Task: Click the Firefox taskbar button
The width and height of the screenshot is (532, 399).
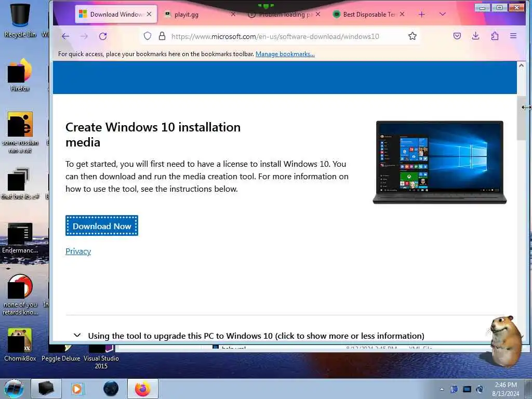Action: click(142, 389)
